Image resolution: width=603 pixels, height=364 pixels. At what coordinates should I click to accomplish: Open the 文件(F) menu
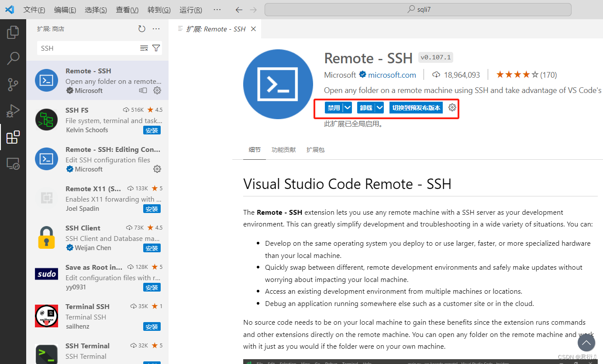[34, 10]
